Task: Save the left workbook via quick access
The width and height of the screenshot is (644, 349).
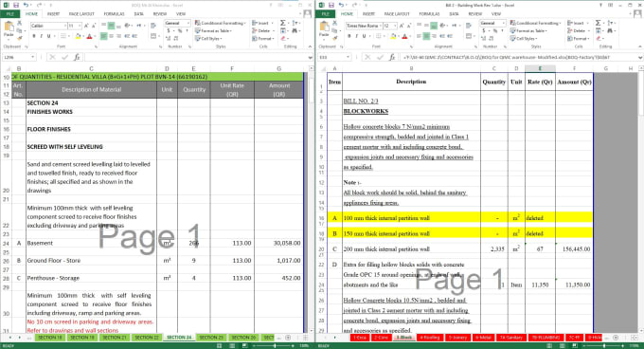Action: pyautogui.click(x=15, y=5)
